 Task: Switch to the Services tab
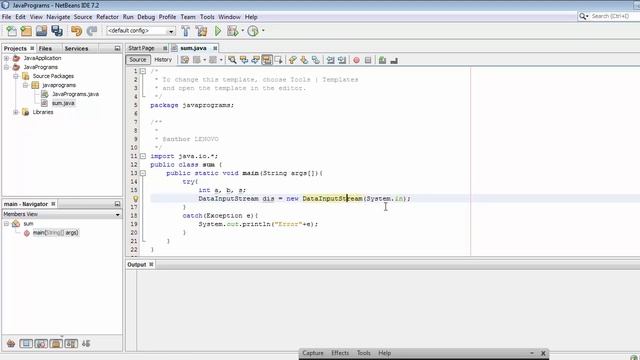click(76, 48)
